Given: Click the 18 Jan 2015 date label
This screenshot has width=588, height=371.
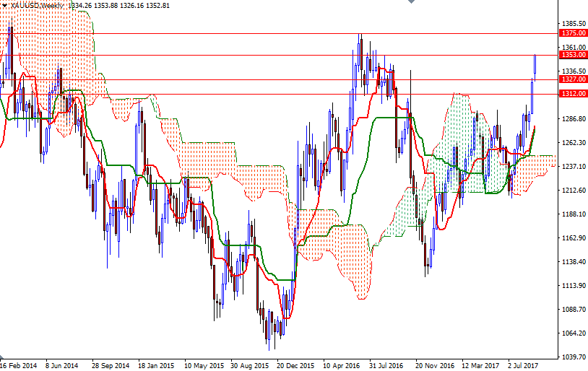Looking at the screenshot, I should tap(156, 365).
